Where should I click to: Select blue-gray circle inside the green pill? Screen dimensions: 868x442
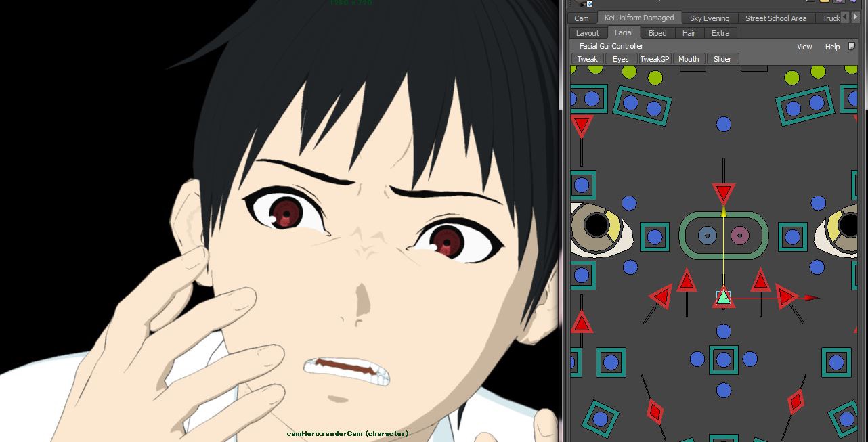pyautogui.click(x=708, y=236)
